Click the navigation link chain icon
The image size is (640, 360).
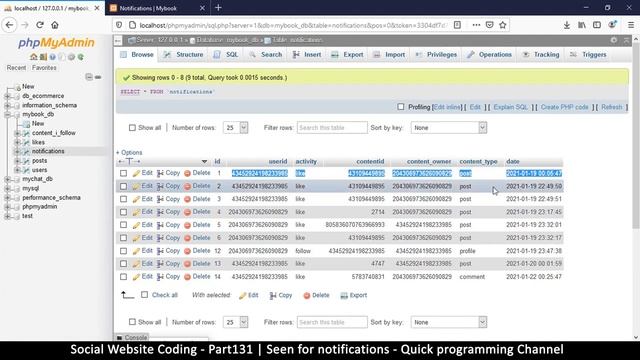point(98,77)
